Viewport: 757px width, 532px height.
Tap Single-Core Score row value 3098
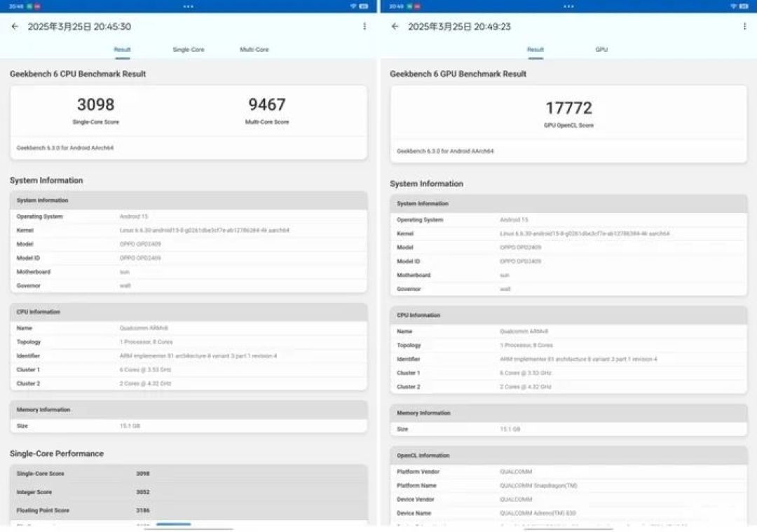143,474
